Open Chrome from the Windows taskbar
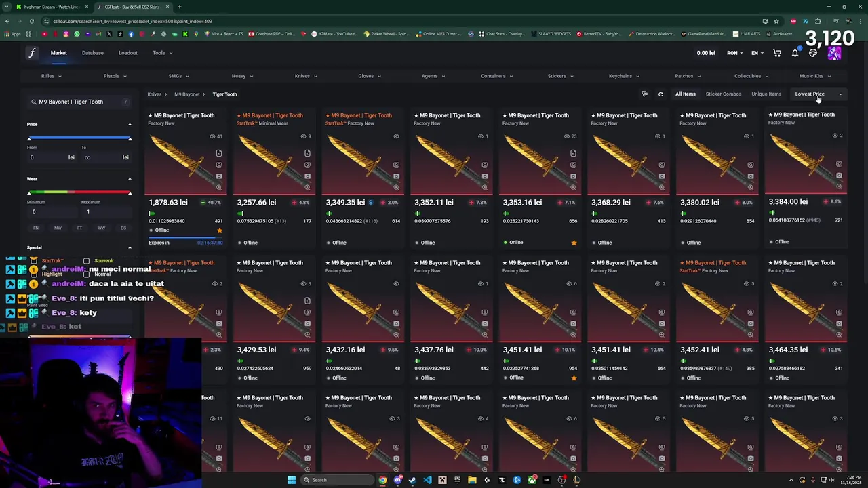Viewport: 868px width, 488px height. coord(382,480)
